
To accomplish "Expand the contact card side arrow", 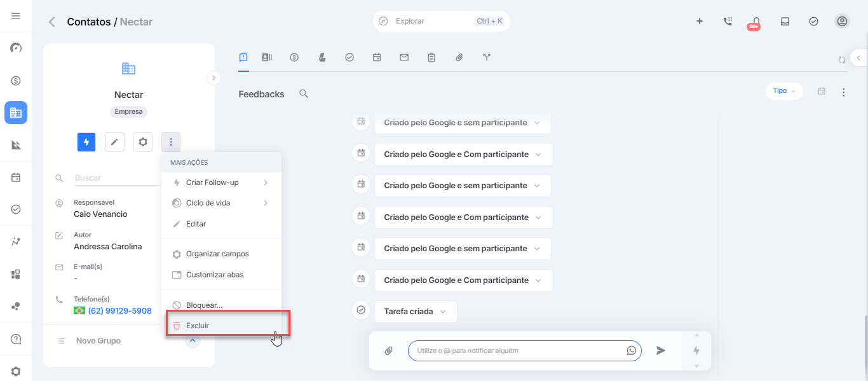I will [214, 78].
